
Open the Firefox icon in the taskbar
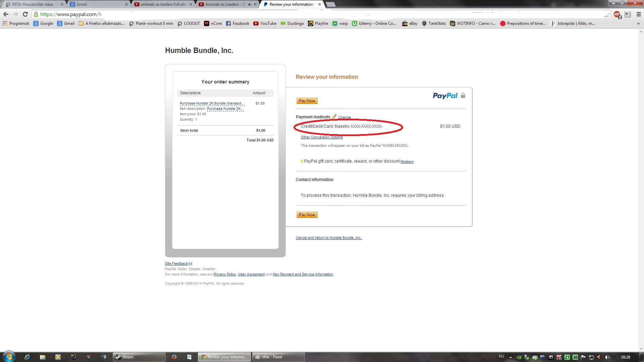point(174,357)
